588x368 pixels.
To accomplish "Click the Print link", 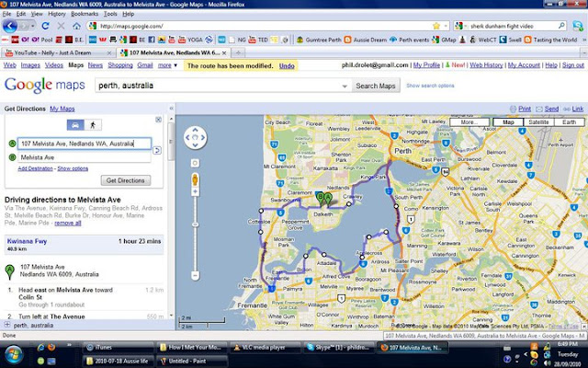I will (x=525, y=109).
